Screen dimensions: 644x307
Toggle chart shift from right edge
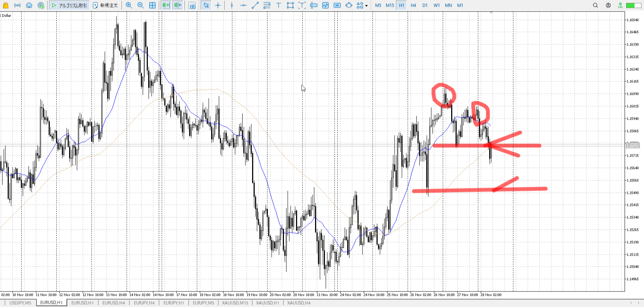pos(178,5)
